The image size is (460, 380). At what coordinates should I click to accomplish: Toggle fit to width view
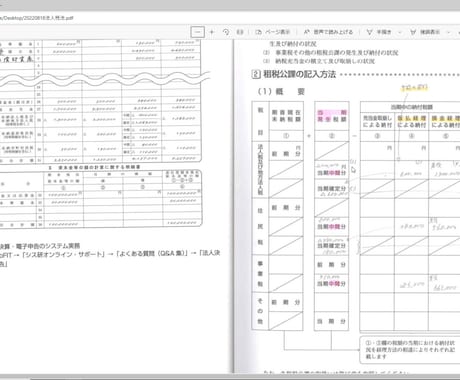coord(240,32)
